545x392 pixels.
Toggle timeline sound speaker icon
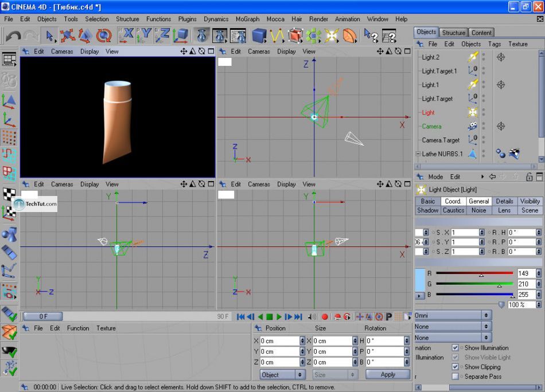pos(312,317)
